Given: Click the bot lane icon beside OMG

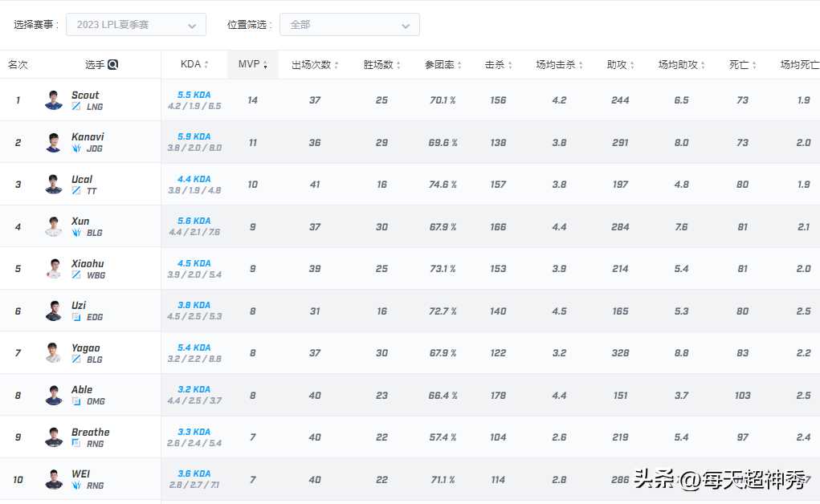Looking at the screenshot, I should [x=76, y=401].
